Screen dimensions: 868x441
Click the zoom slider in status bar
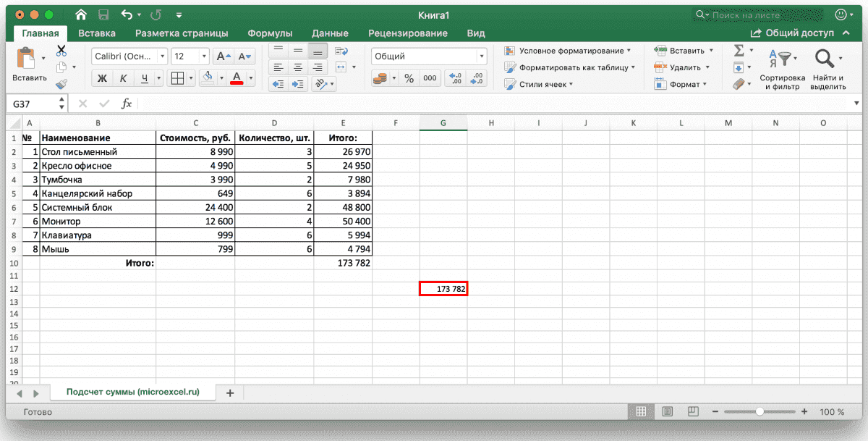pyautogui.click(x=759, y=411)
